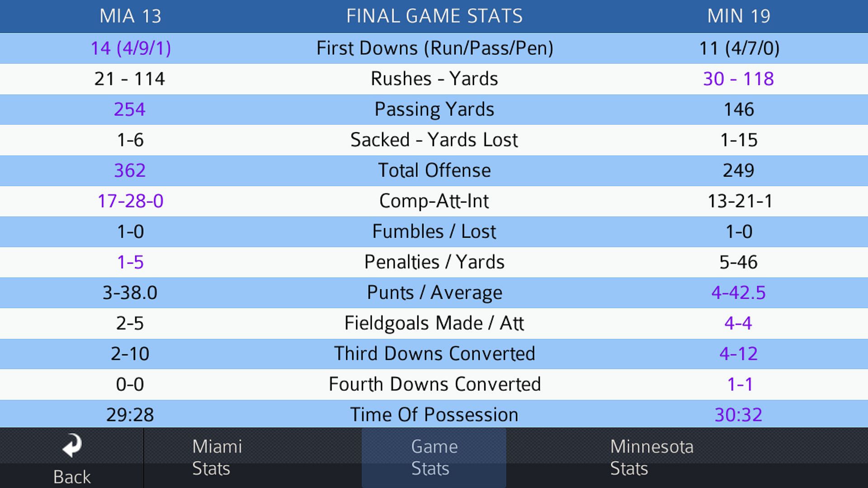
Task: Click the Back arrow icon
Action: coord(72,446)
